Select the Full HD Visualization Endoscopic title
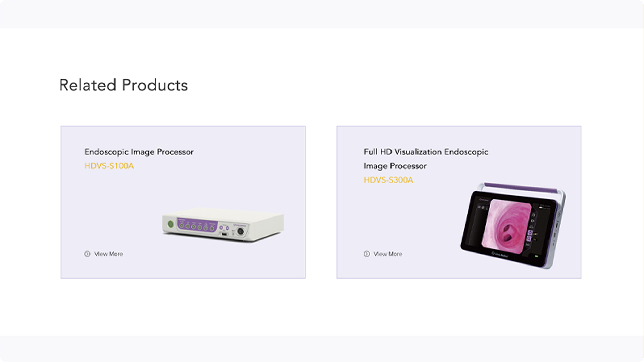The width and height of the screenshot is (644, 362). pyautogui.click(x=426, y=152)
